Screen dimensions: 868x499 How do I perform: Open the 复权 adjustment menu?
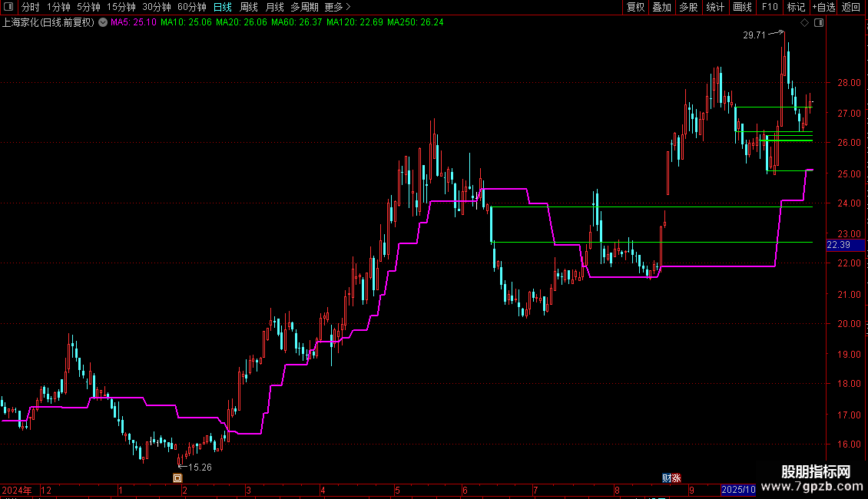[635, 7]
